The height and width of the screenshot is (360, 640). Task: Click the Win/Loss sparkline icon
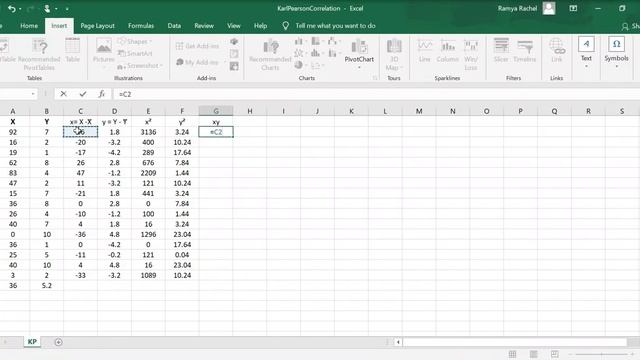click(x=471, y=46)
